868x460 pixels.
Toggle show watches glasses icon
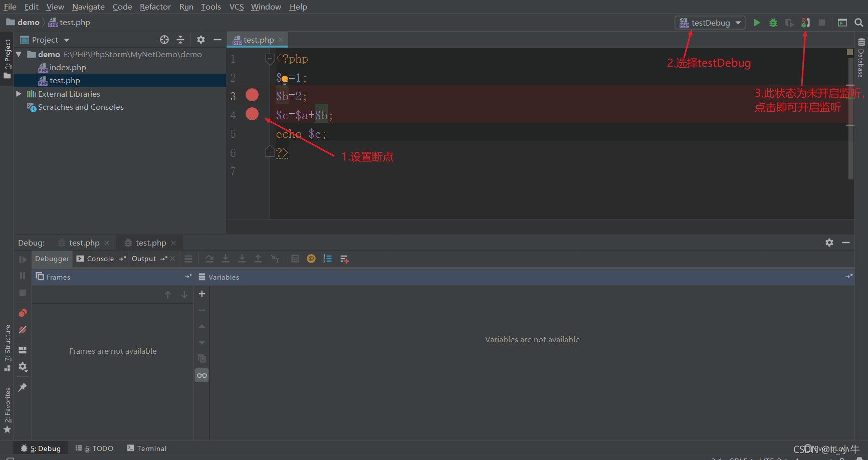(x=202, y=375)
